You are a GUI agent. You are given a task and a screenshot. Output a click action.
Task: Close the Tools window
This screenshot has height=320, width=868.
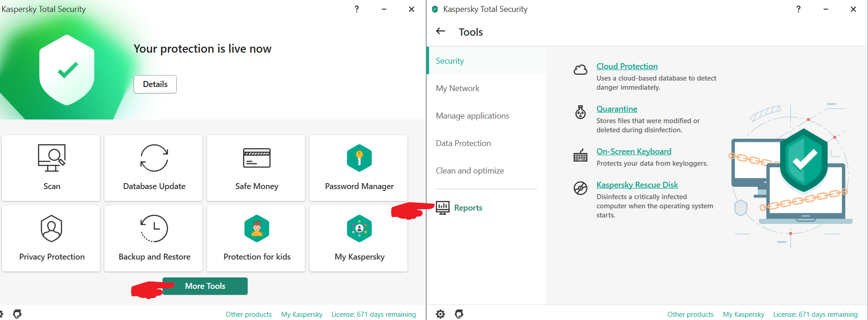(853, 9)
